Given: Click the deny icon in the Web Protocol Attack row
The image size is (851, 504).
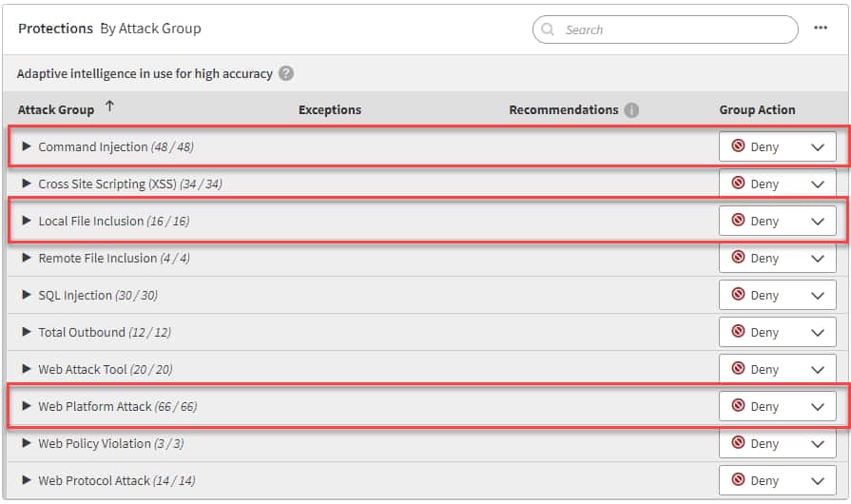Looking at the screenshot, I should 738,480.
